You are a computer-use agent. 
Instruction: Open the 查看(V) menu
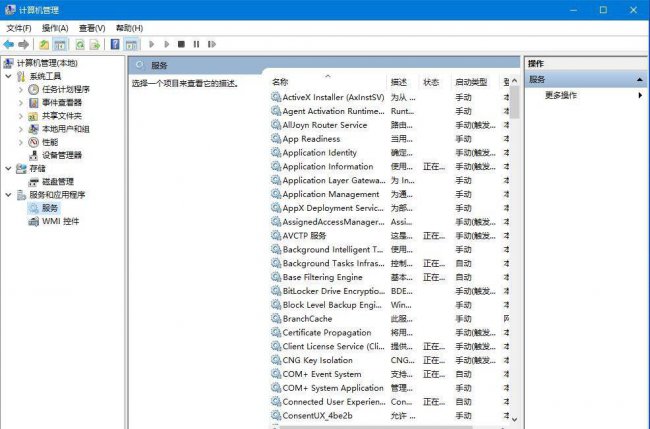tap(92, 28)
